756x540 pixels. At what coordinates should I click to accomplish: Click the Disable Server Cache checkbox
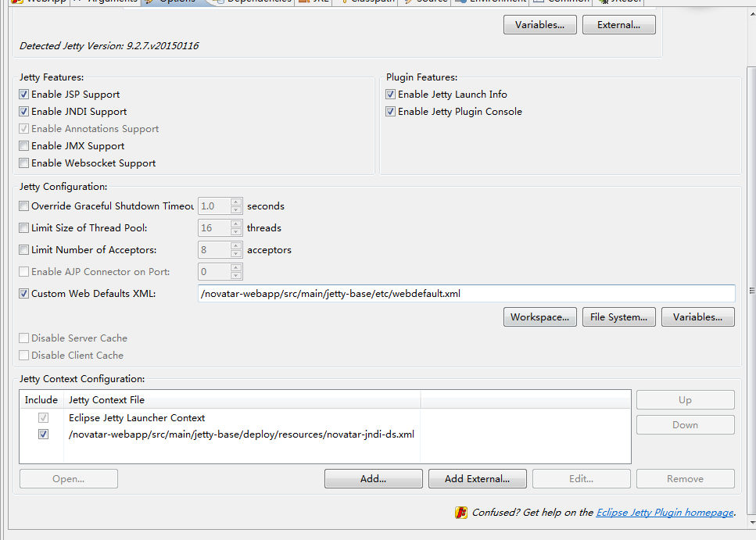point(23,338)
